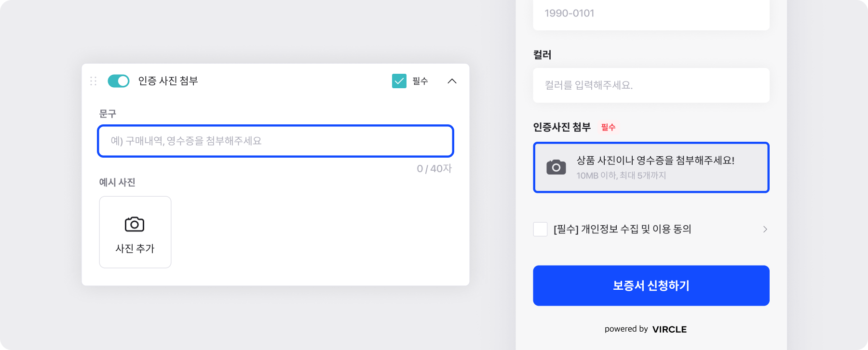Collapse the 인증 사진 첨부 settings card

(x=452, y=81)
